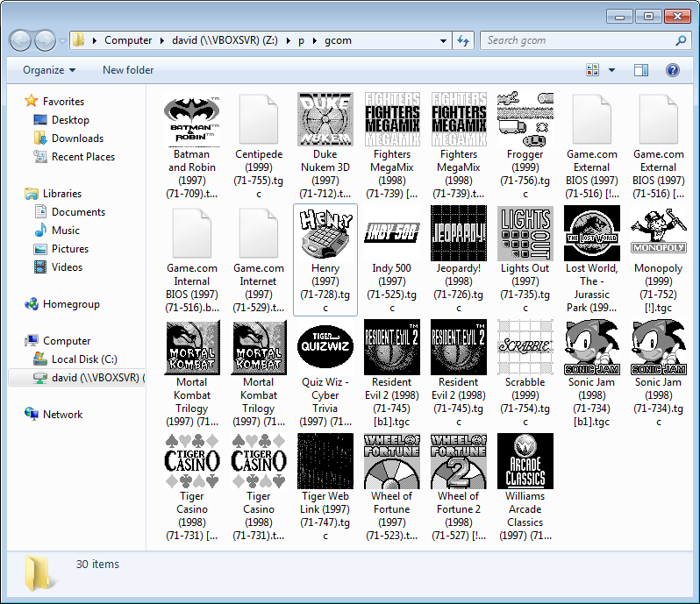This screenshot has height=604, width=700.
Task: Select Resident Evil 2 [b1].tgc file
Action: 391,373
